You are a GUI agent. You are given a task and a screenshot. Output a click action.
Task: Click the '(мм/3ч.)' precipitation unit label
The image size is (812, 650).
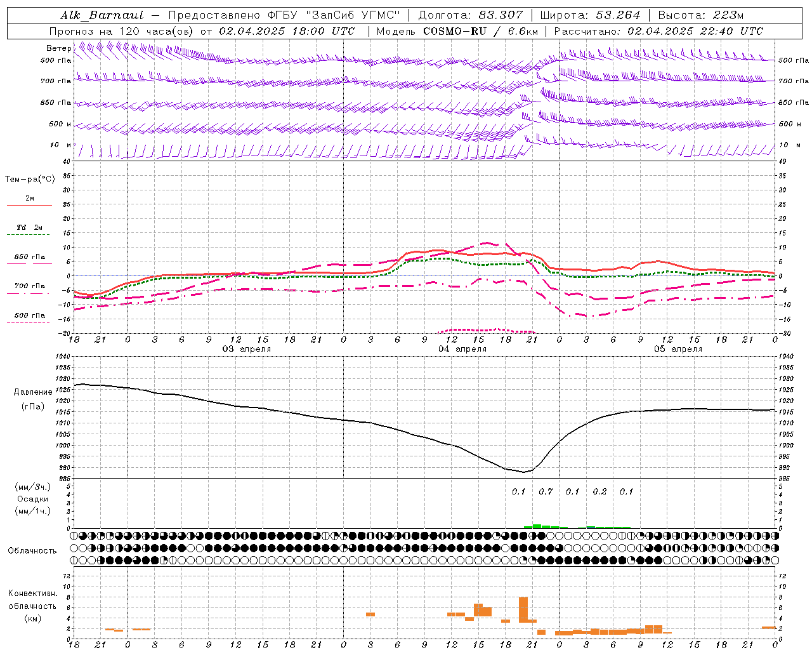click(x=33, y=487)
